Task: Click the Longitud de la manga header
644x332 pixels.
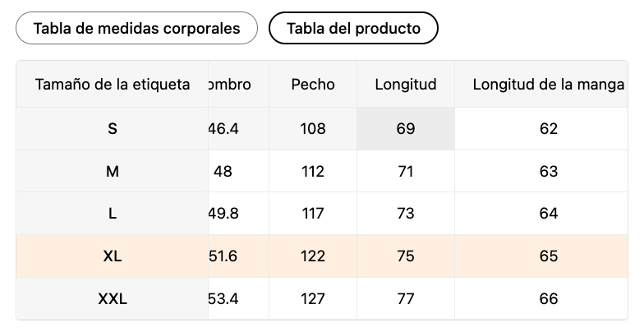Action: [548, 84]
